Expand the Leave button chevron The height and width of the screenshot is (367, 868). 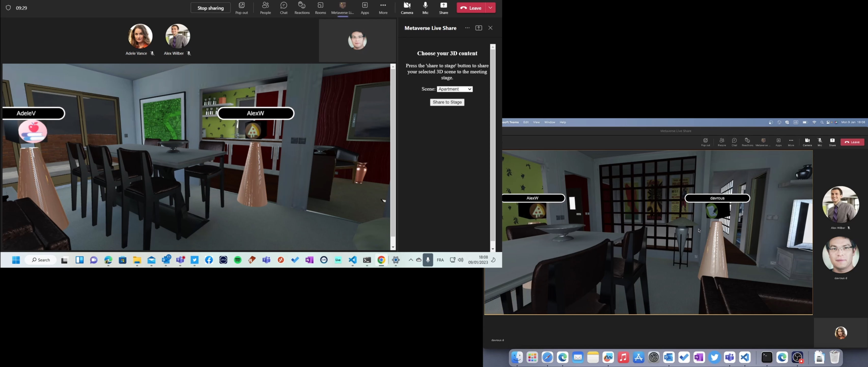[x=490, y=7]
